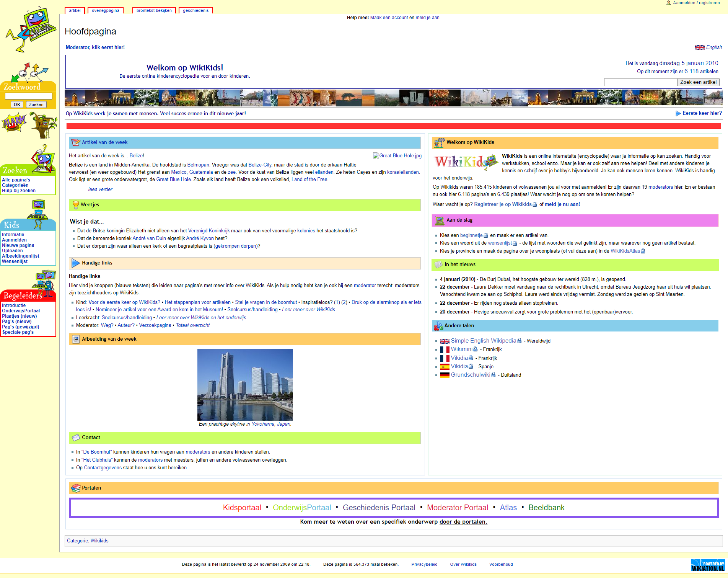The width and height of the screenshot is (728, 578).
Task: Click the Spanish flag beside Vikidia
Action: tap(445, 367)
